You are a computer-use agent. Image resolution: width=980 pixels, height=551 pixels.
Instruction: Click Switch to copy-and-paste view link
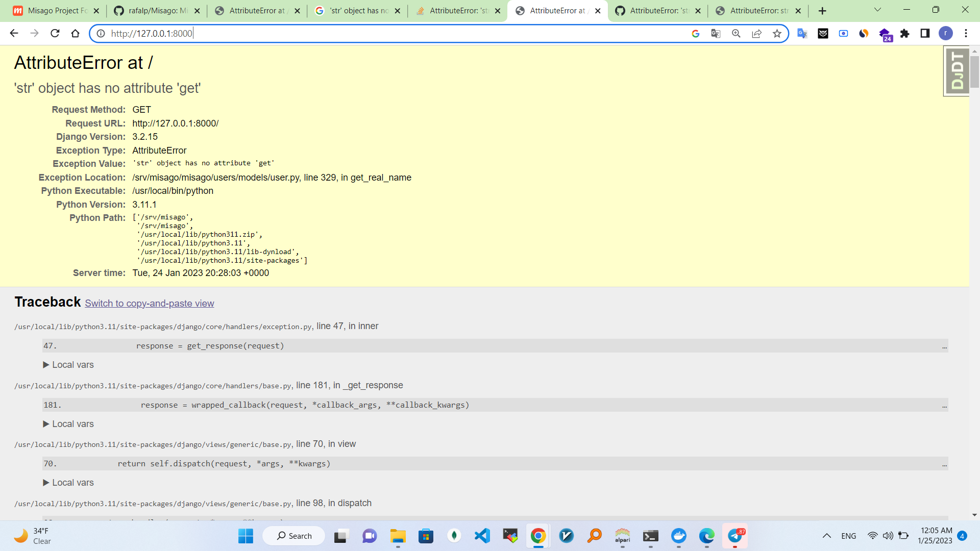tap(149, 304)
